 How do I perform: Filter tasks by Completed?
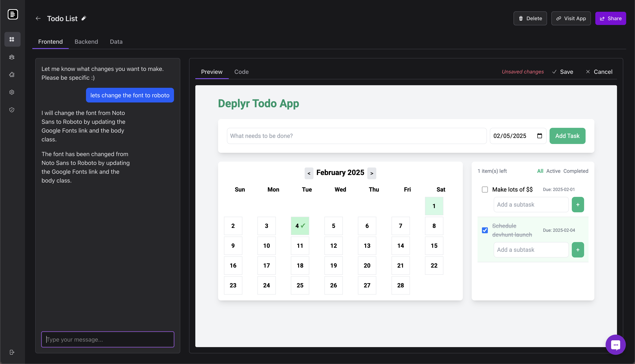coord(576,171)
